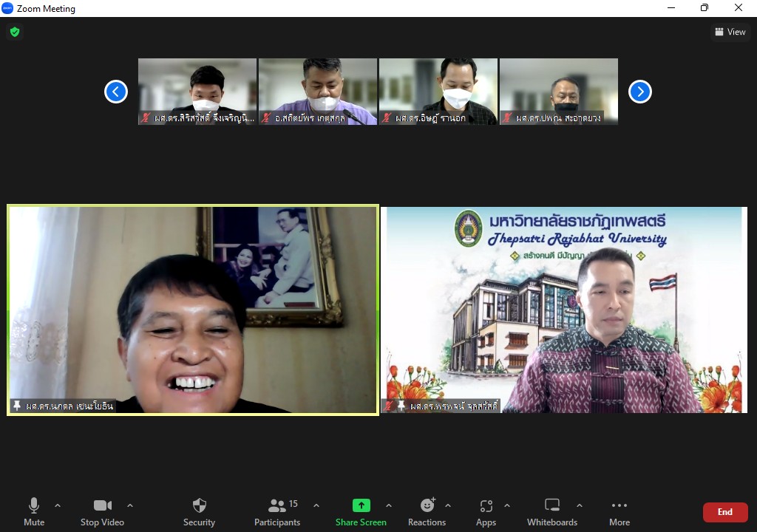This screenshot has width=757, height=532.
Task: Open video options arrow next to Stop Video
Action: point(130,505)
